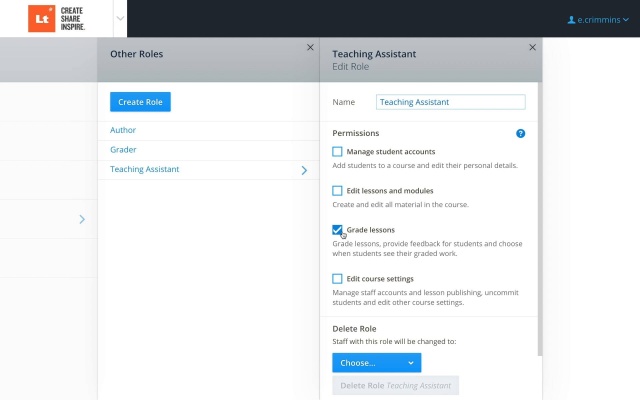Open the permissions help question-mark icon
Screen dimensions: 640x400
coord(520,133)
